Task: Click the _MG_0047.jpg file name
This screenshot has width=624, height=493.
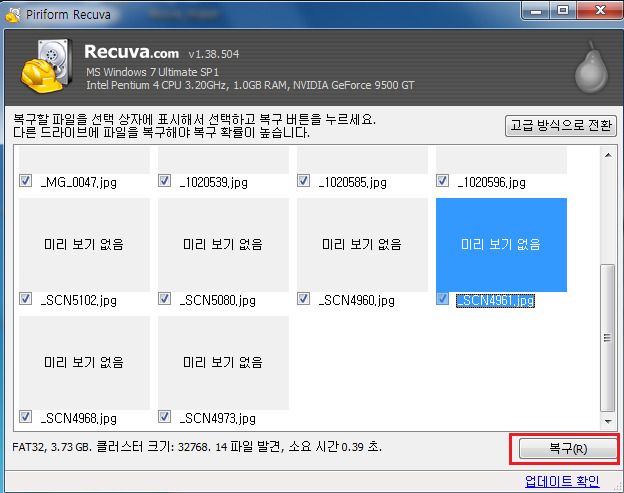Action: [x=79, y=183]
